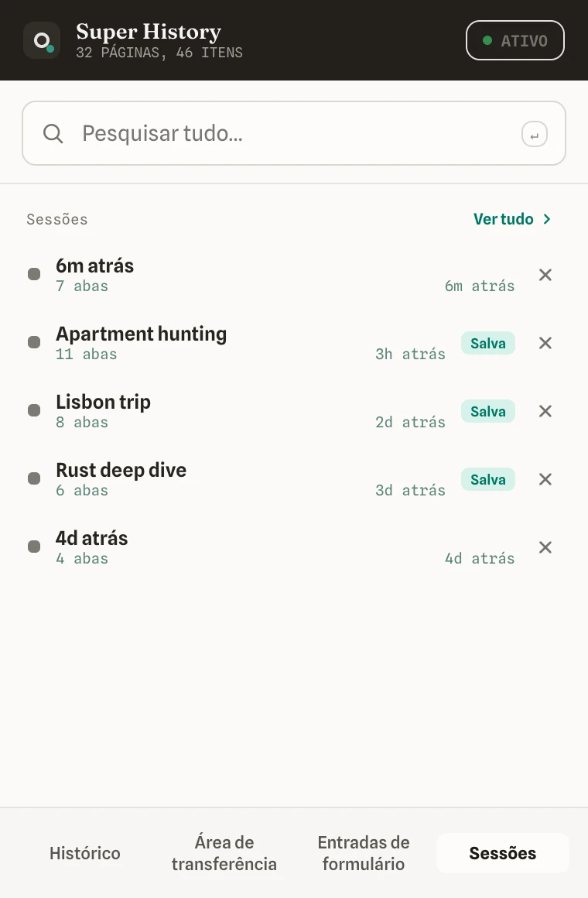Remove the Lisbon trip session

click(545, 411)
